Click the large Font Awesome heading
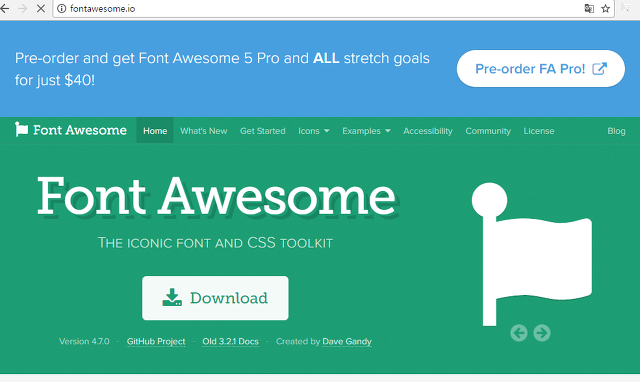Viewport: 640px width, 382px height. 216,196
